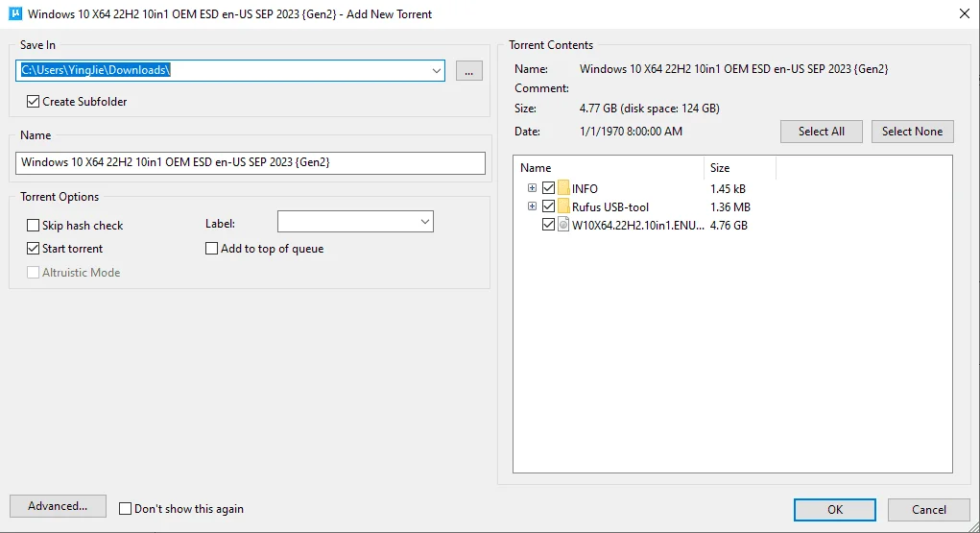Check Don't show this again
The image size is (980, 533).
(x=125, y=509)
